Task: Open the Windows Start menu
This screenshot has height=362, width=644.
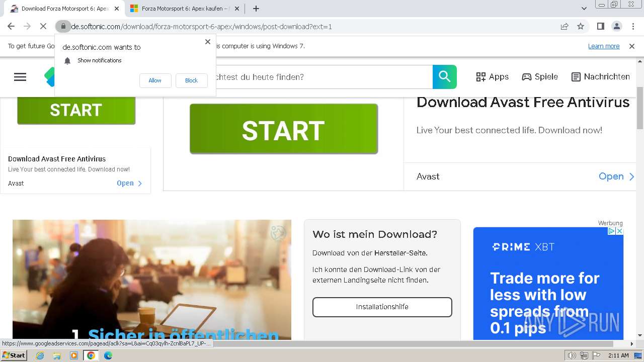Action: point(14,355)
